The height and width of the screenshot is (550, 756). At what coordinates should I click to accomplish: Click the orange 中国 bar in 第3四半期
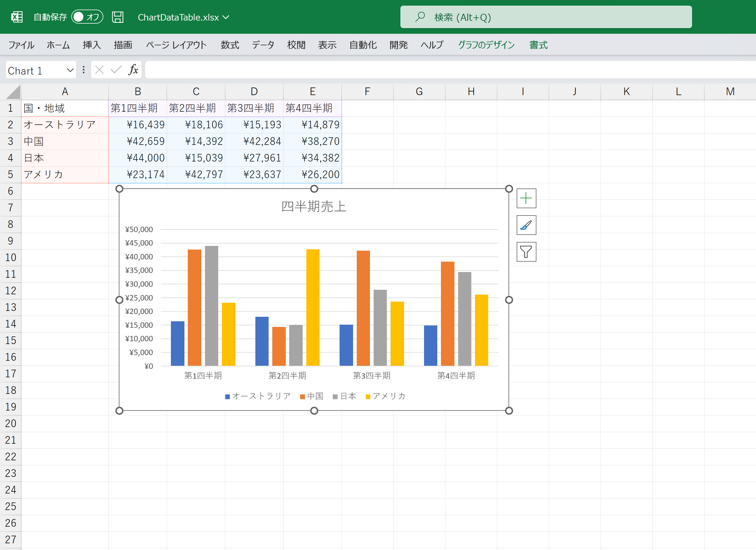(x=363, y=308)
